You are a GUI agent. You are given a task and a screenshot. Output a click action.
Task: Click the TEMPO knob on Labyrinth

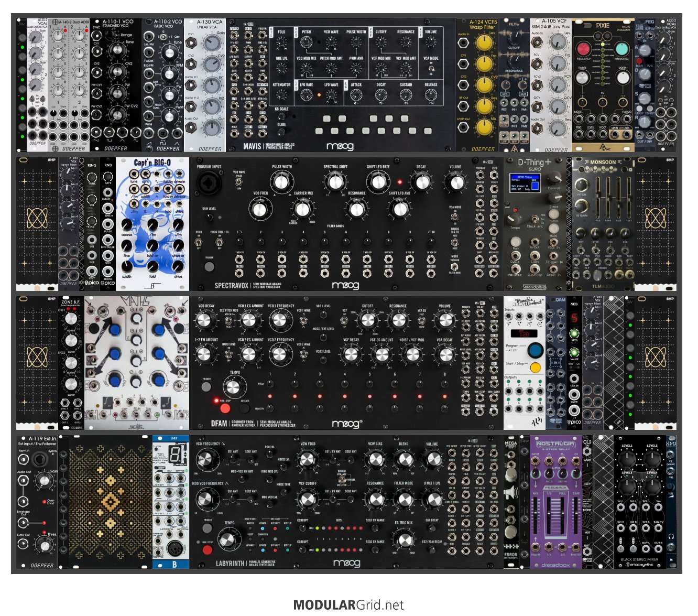(229, 539)
